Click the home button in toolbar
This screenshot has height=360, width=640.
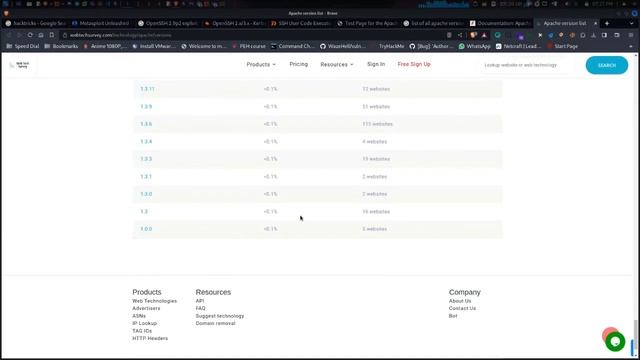tap(41, 35)
